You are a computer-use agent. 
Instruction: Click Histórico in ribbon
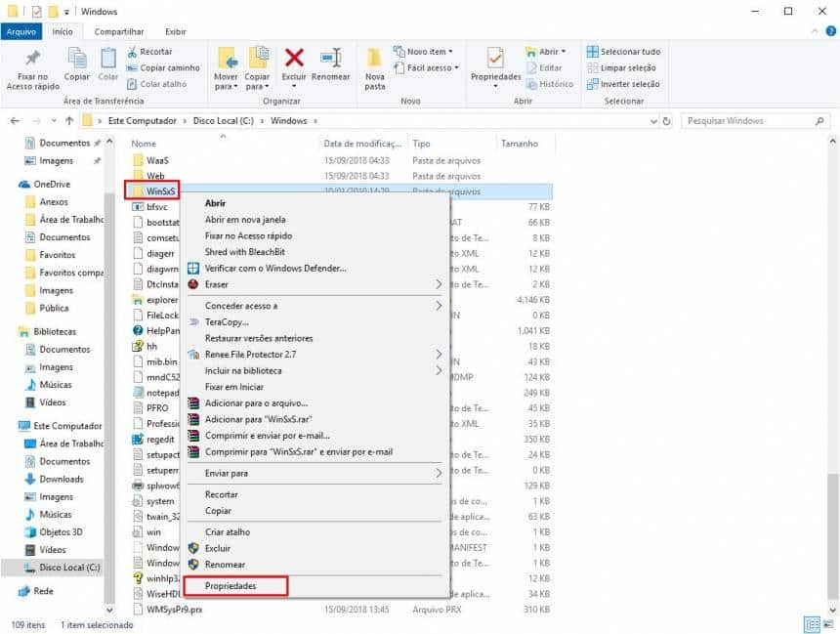point(550,84)
